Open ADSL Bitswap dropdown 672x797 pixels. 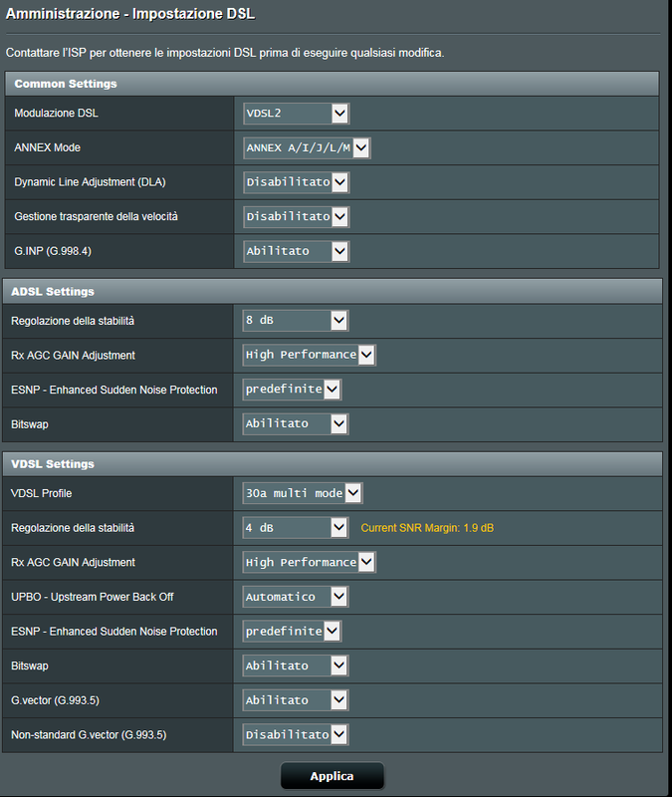[x=296, y=424]
